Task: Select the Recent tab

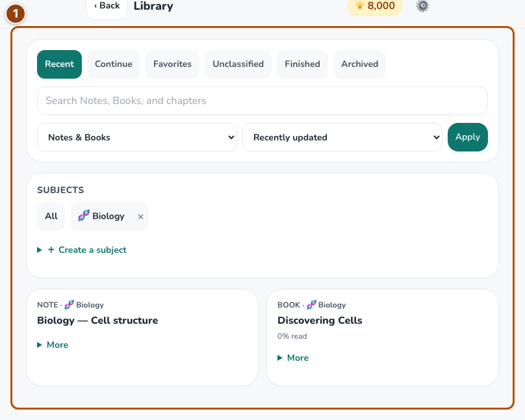Action: tap(59, 64)
